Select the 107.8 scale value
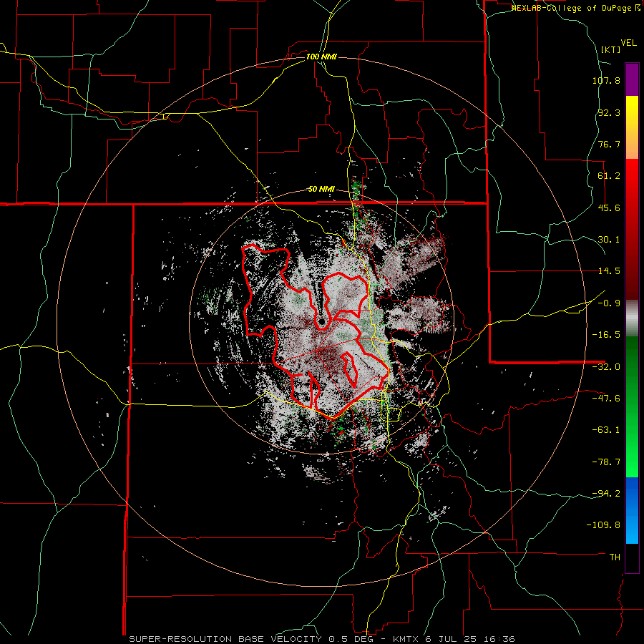This screenshot has width=644, height=644. tap(606, 80)
